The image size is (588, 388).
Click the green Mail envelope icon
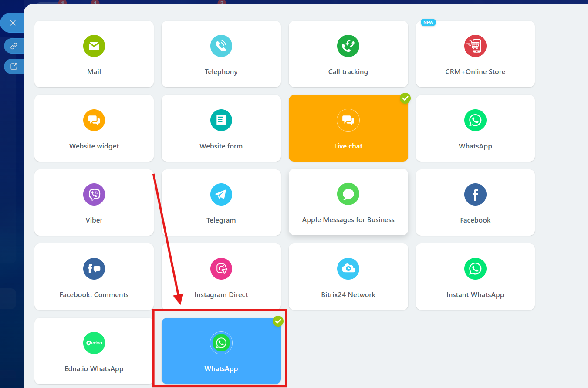click(94, 46)
